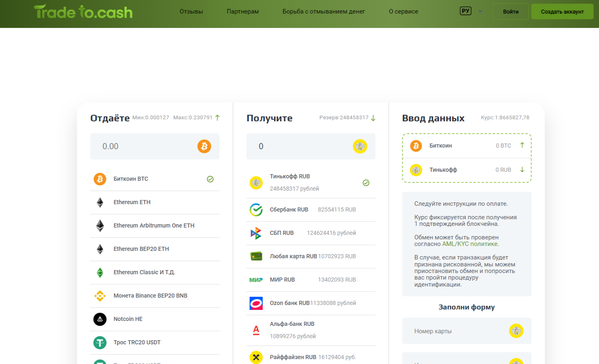The height and width of the screenshot is (364, 599).
Task: Click the Резерв:248458317 reserve value
Action: [x=344, y=118]
